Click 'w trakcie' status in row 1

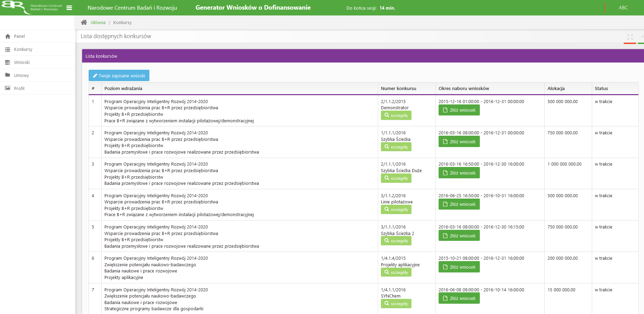coord(603,102)
